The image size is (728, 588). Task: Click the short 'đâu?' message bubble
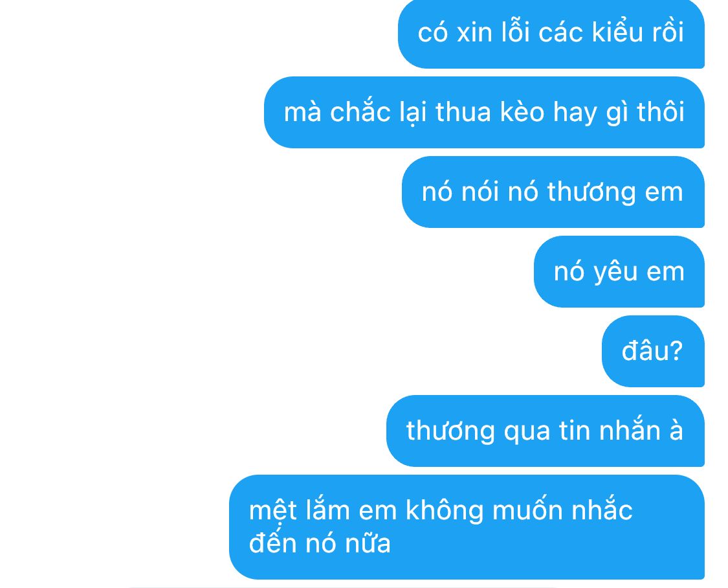653,351
